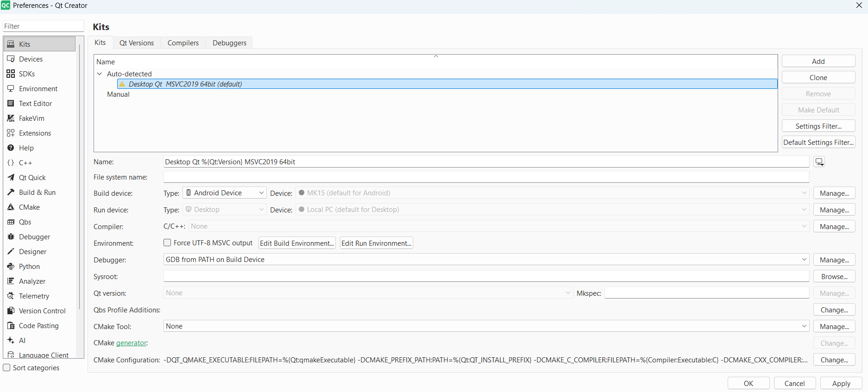Click the FakeVim icon in sidebar

pos(11,118)
